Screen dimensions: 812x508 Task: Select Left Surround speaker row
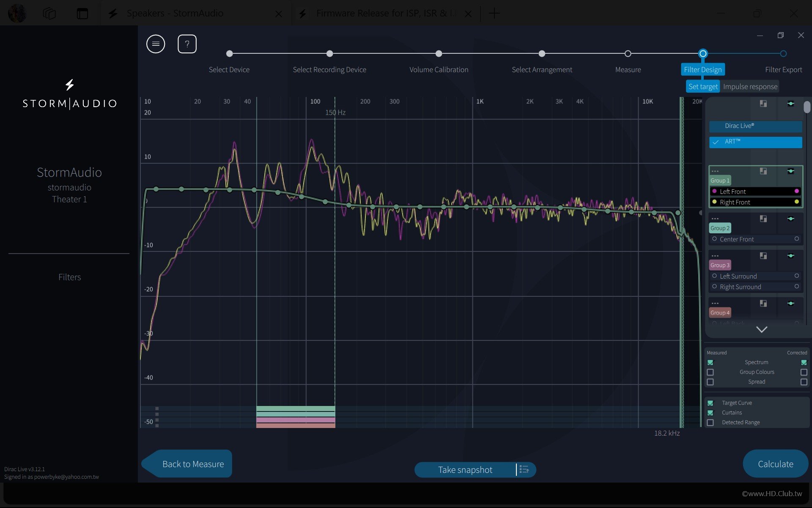pos(755,276)
